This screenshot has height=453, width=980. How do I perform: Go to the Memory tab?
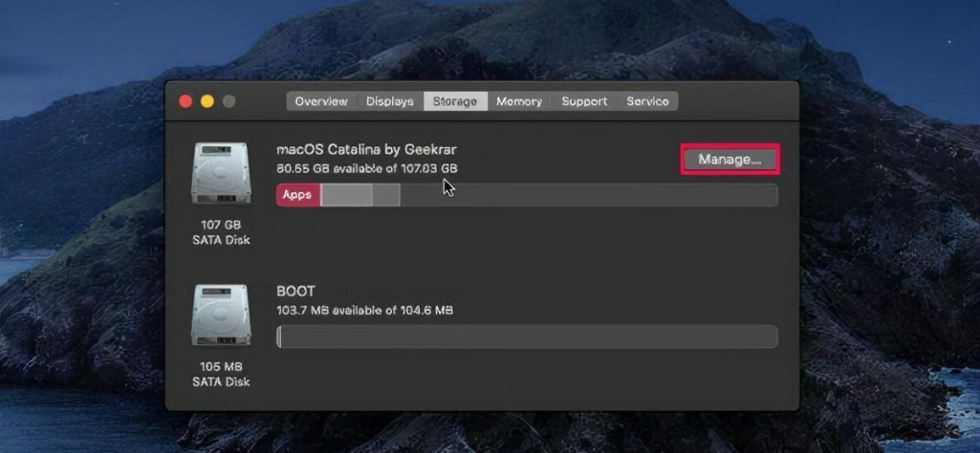click(519, 101)
